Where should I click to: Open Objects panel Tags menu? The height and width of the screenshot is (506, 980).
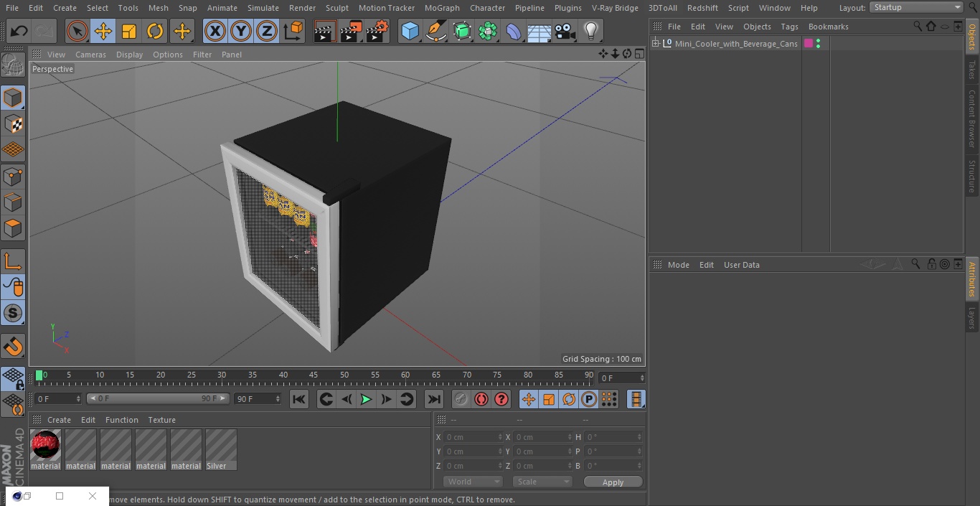[789, 27]
